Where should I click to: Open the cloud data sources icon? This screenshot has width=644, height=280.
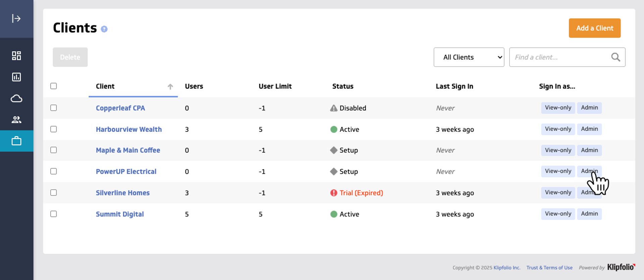[x=16, y=99]
